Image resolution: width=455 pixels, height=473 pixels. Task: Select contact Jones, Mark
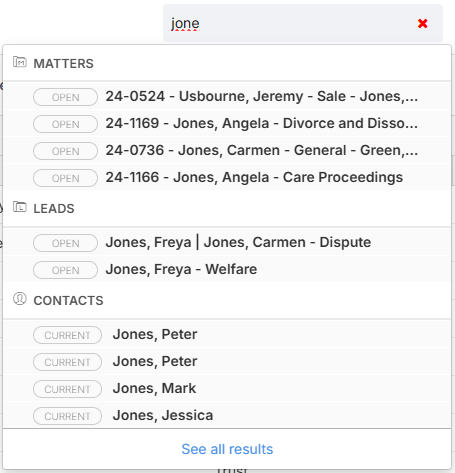(227, 389)
